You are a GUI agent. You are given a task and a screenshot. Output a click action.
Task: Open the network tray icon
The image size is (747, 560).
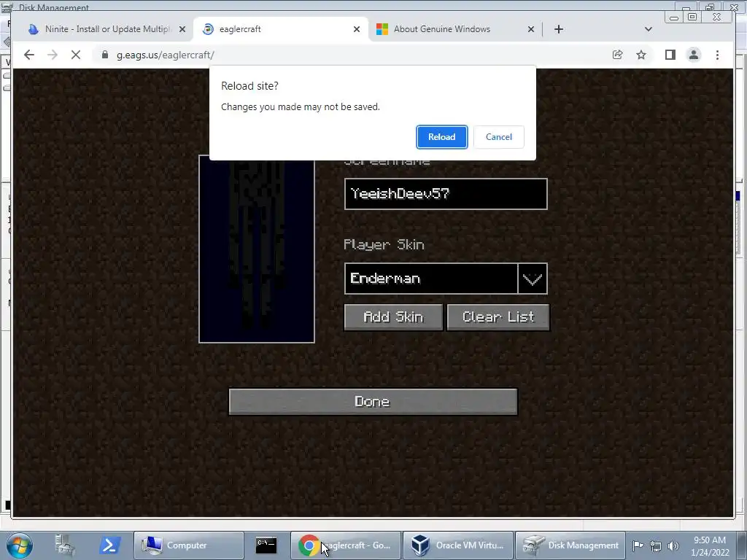[656, 545]
